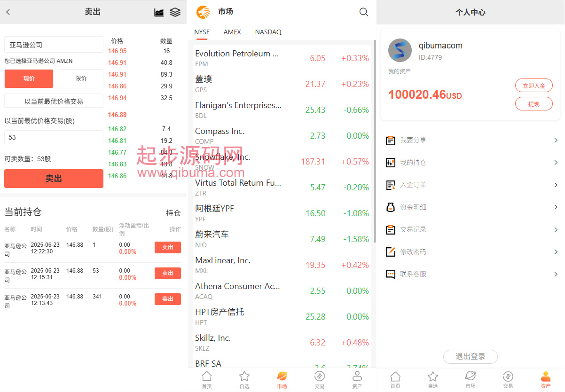Click the 退出登录 logout button

(471, 356)
